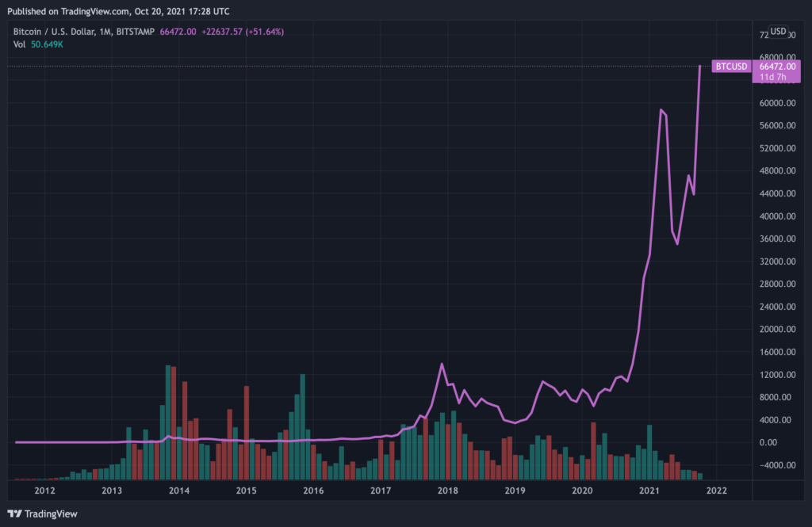The width and height of the screenshot is (812, 527).
Task: Click the 12000.00 price axis label
Action: tap(777, 375)
